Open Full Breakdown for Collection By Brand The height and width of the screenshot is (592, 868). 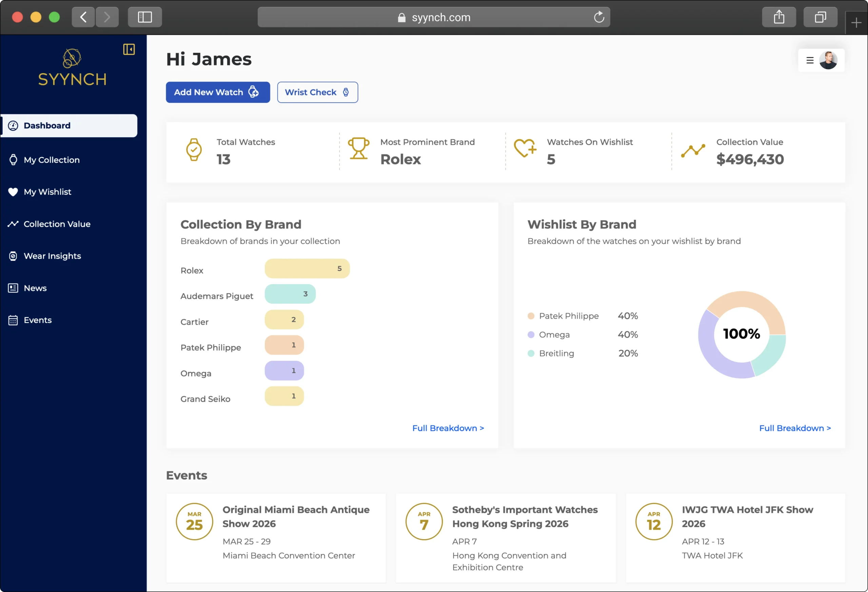(x=448, y=429)
